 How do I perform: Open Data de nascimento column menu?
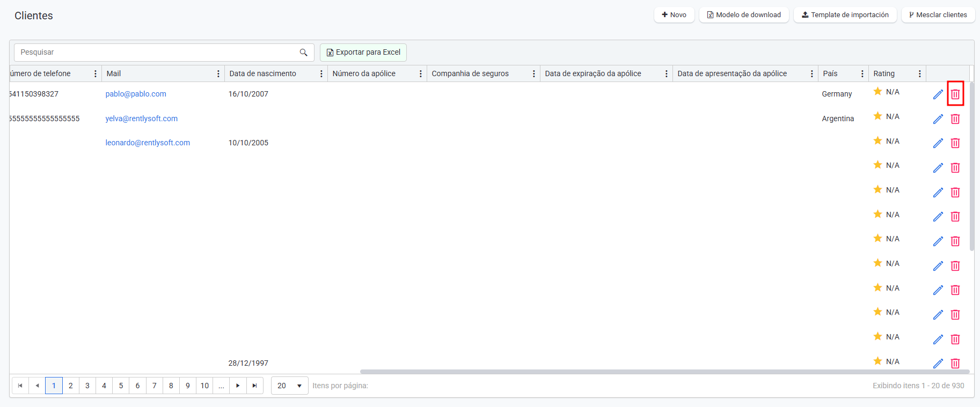point(321,74)
